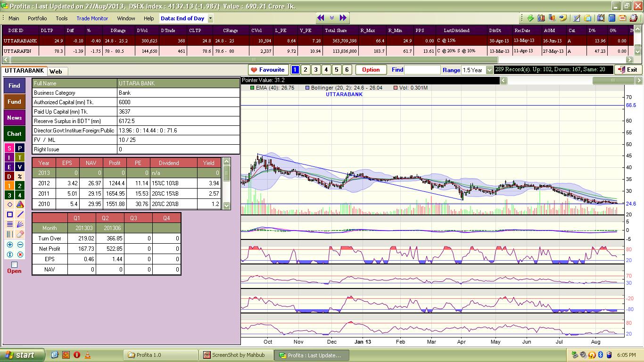This screenshot has height=362, width=644.
Task: Select the fan lines drawing tool
Action: (x=20, y=224)
